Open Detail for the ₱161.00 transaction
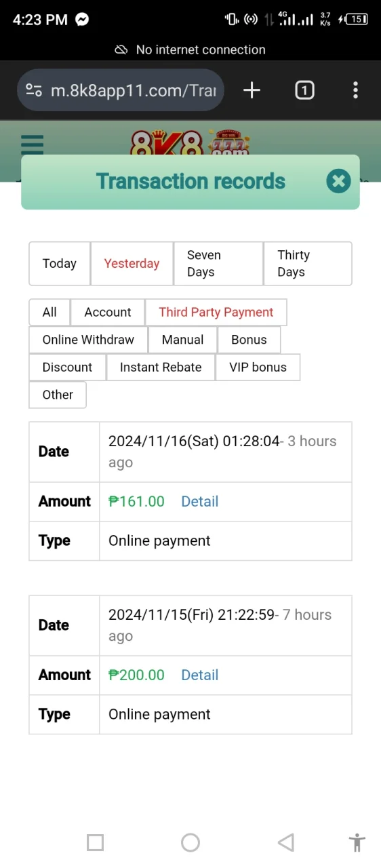The image size is (381, 868). coord(199,501)
